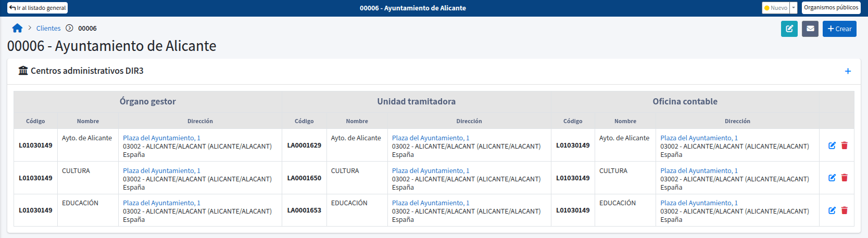Delete the EDUCACIÓN row
Image resolution: width=868 pixels, height=238 pixels.
(845, 210)
